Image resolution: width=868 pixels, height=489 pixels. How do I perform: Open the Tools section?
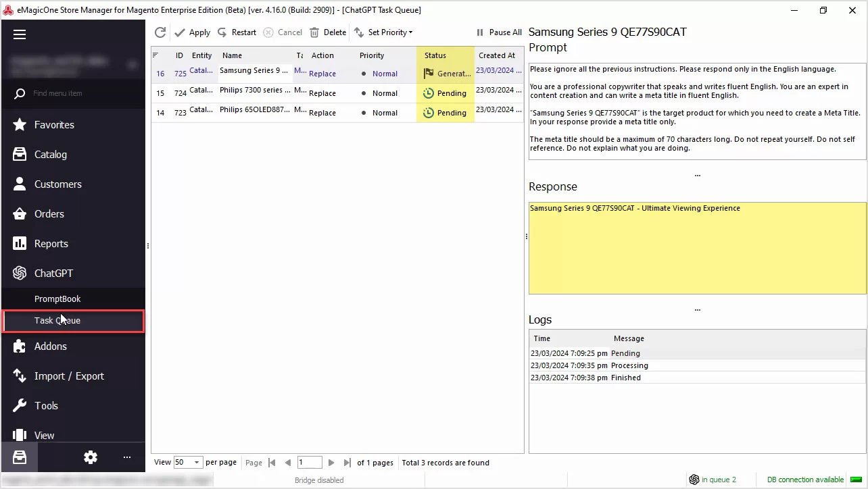click(73, 405)
